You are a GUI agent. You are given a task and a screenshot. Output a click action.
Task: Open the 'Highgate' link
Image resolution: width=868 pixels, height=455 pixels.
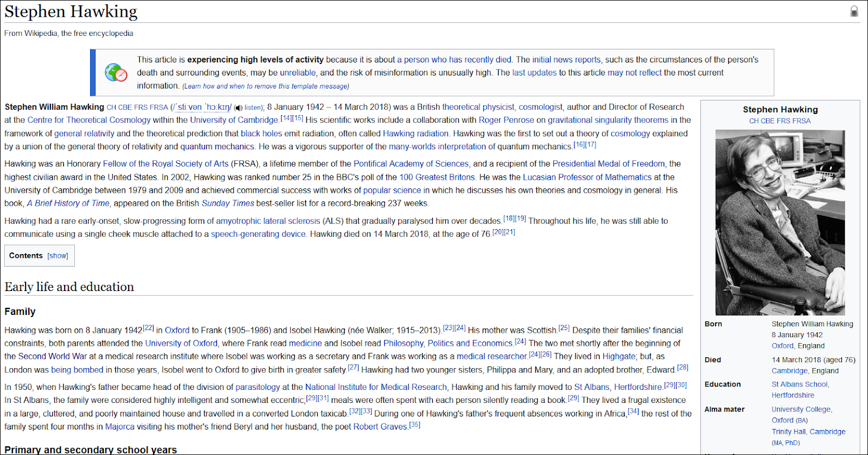619,357
